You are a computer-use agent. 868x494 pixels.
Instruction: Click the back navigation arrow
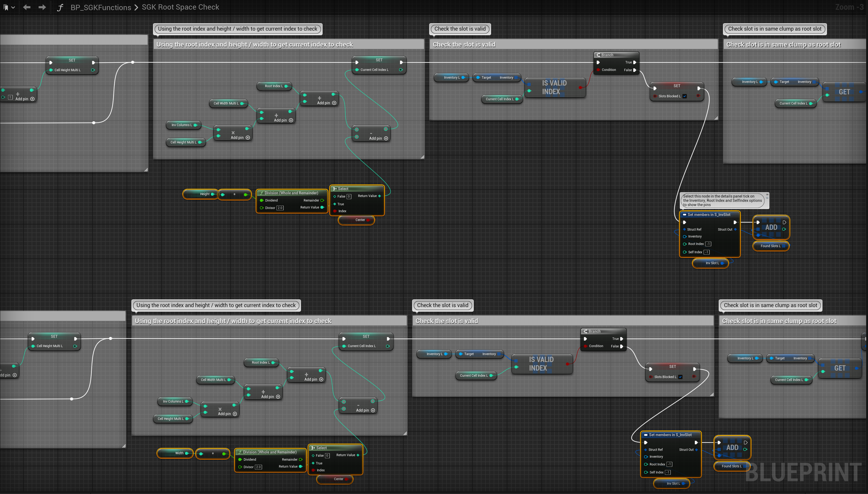coord(27,7)
